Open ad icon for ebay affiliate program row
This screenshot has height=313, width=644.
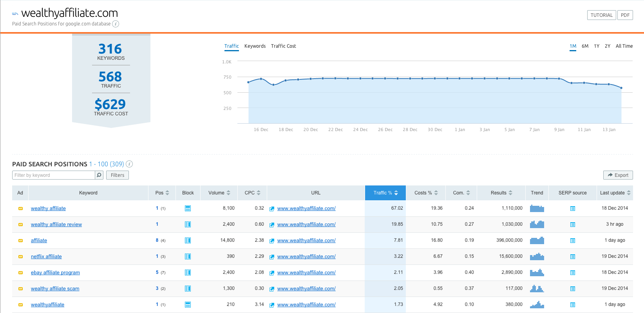click(20, 273)
